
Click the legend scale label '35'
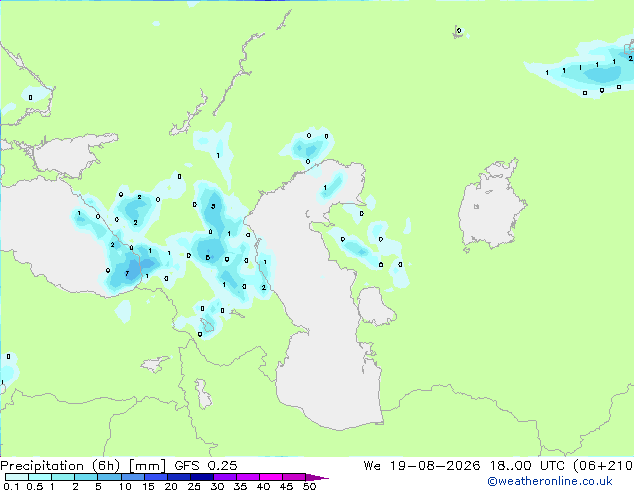[x=240, y=486]
